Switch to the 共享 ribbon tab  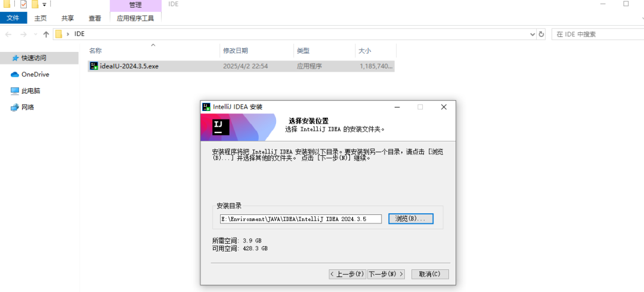(67, 18)
